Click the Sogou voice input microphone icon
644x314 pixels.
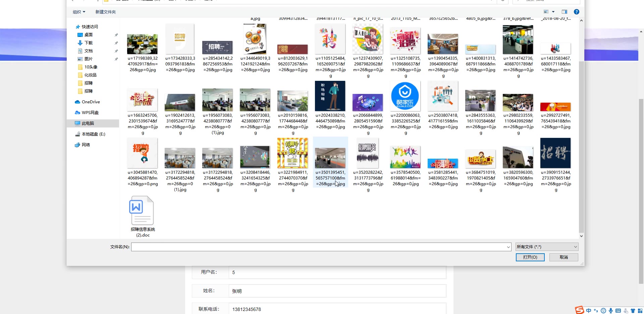[611, 311]
